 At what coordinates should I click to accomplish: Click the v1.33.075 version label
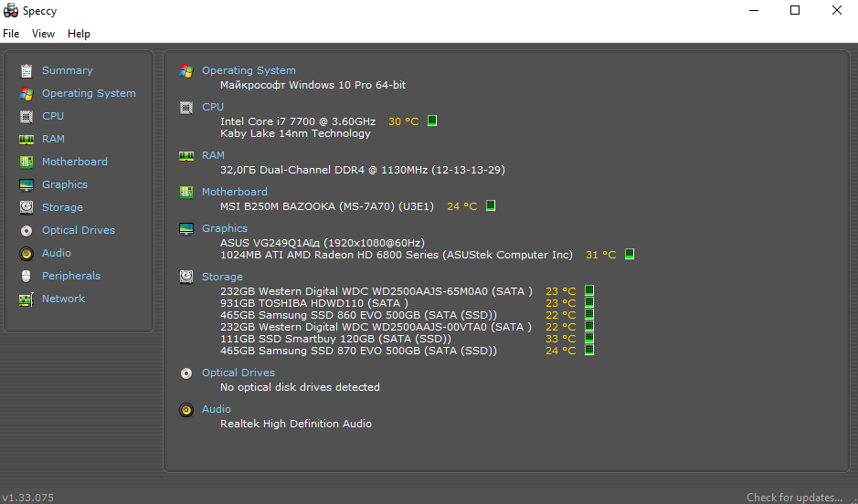click(x=28, y=498)
